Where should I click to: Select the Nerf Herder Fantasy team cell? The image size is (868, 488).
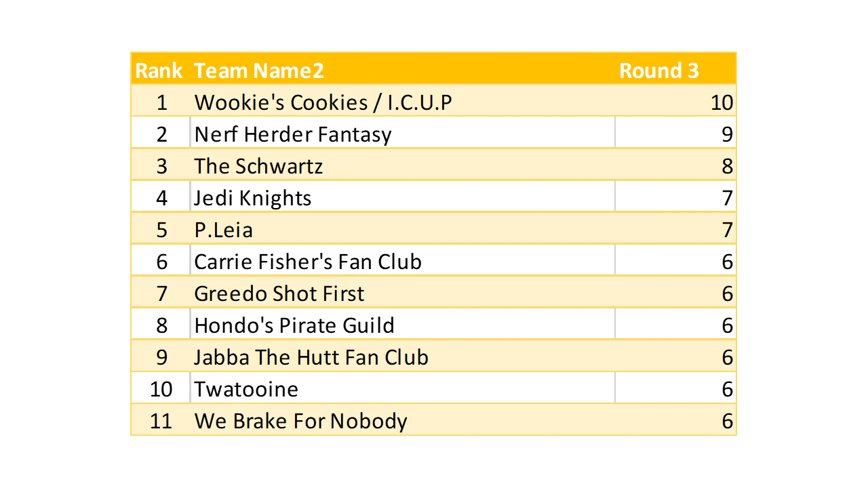[293, 134]
